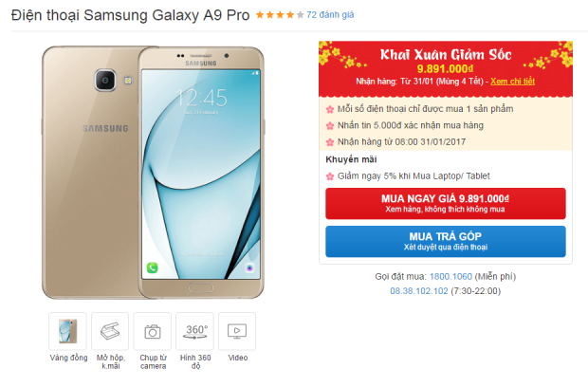588x387 pixels.
Task: Call the free hotline 1800.1060 link
Action: pyautogui.click(x=450, y=277)
